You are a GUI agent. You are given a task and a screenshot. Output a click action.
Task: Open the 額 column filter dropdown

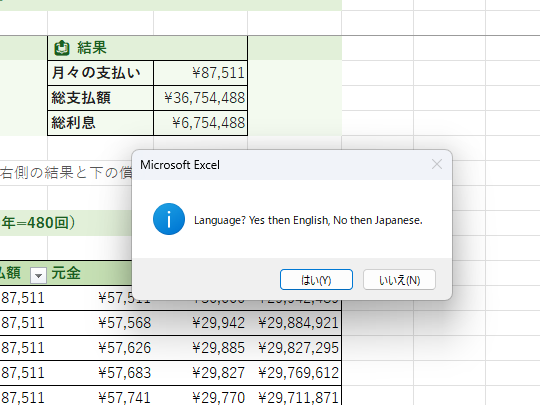click(x=38, y=276)
